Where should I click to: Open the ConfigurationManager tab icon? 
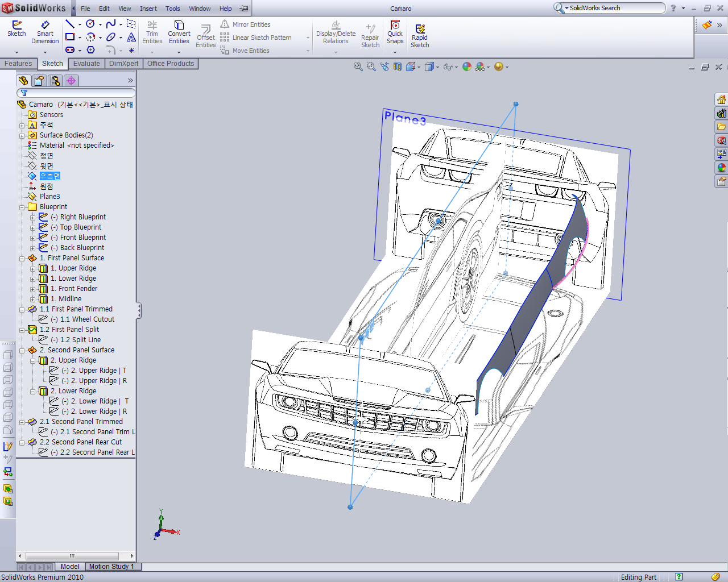click(55, 81)
